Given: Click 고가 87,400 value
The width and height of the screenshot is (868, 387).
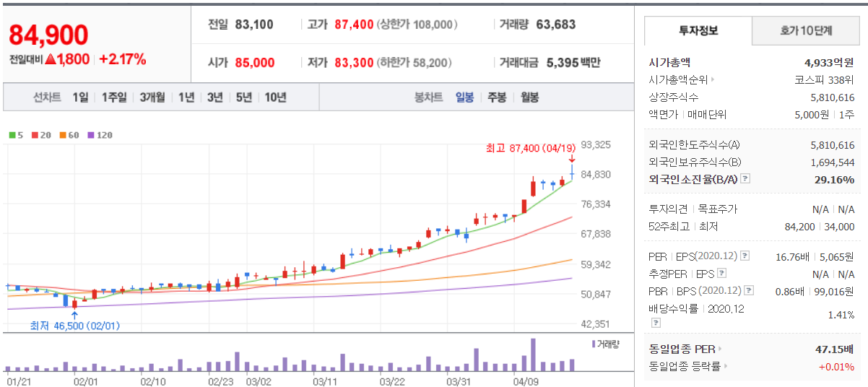Looking at the screenshot, I should 355,25.
